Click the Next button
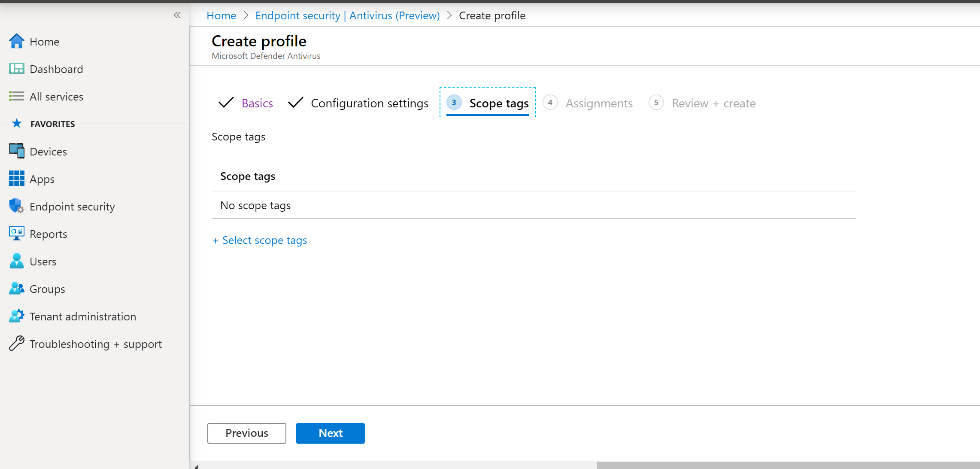Viewport: 980px width, 469px height. point(330,433)
